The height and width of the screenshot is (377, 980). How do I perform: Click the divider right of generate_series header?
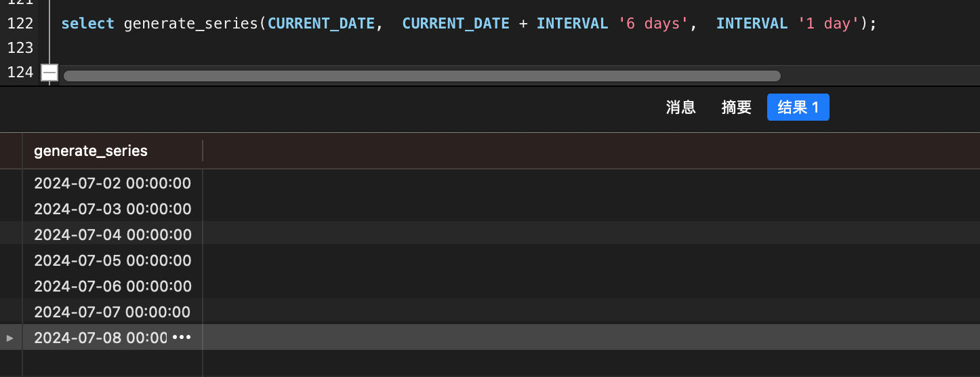[203, 151]
